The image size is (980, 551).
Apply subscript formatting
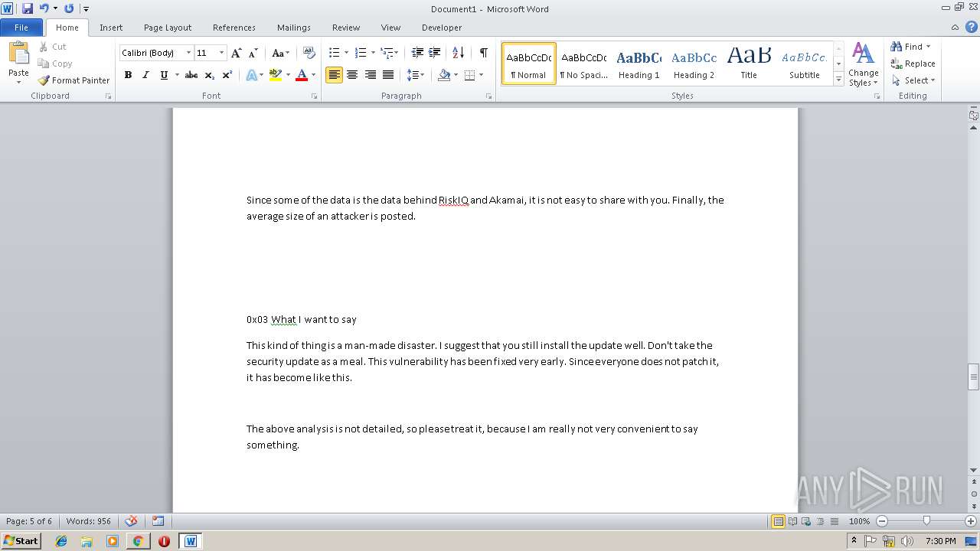click(x=210, y=75)
